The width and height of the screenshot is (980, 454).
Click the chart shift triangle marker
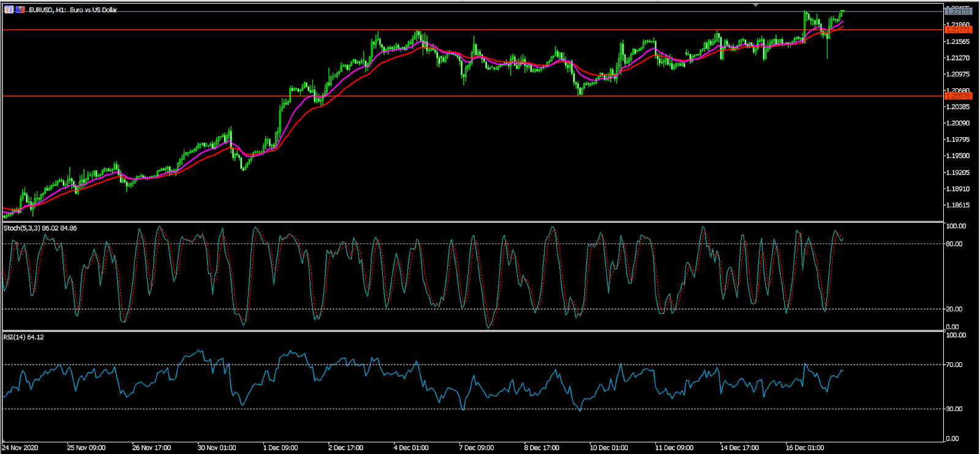756,5
